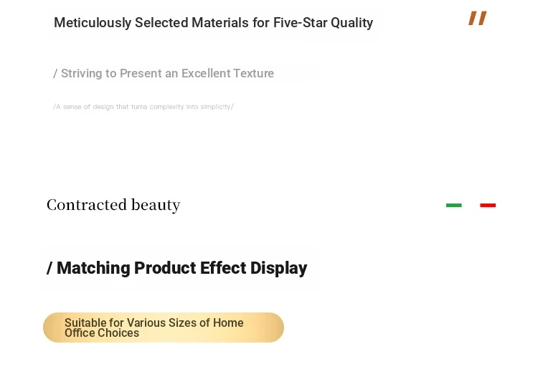The width and height of the screenshot is (538, 392).
Task: Click the small 'A sense of design' caption
Action: (143, 107)
